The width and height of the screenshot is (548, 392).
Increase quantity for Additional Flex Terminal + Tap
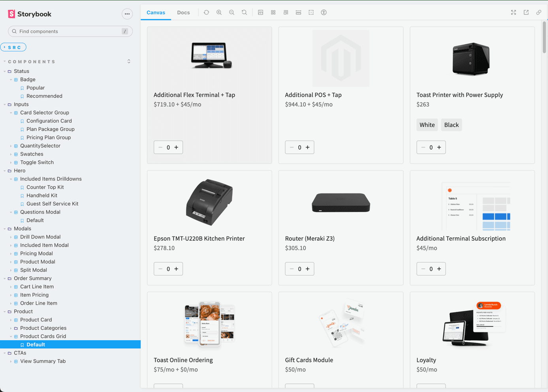[176, 147]
